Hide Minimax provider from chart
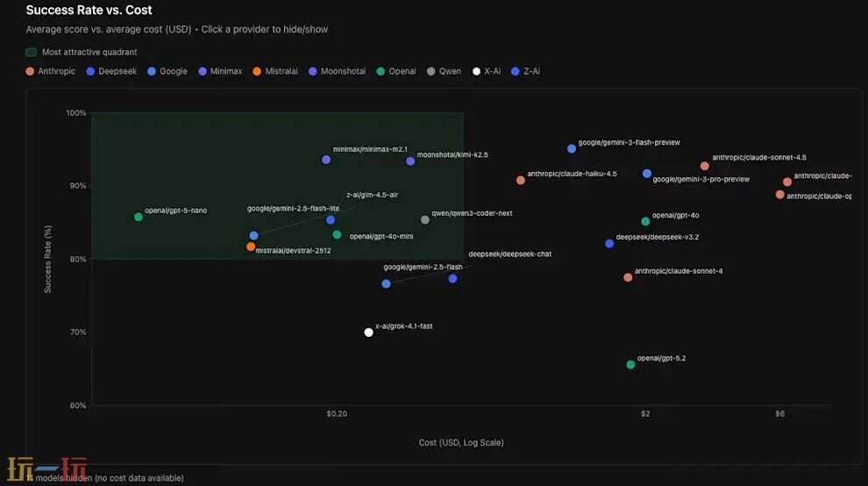This screenshot has width=868, height=486. click(220, 71)
